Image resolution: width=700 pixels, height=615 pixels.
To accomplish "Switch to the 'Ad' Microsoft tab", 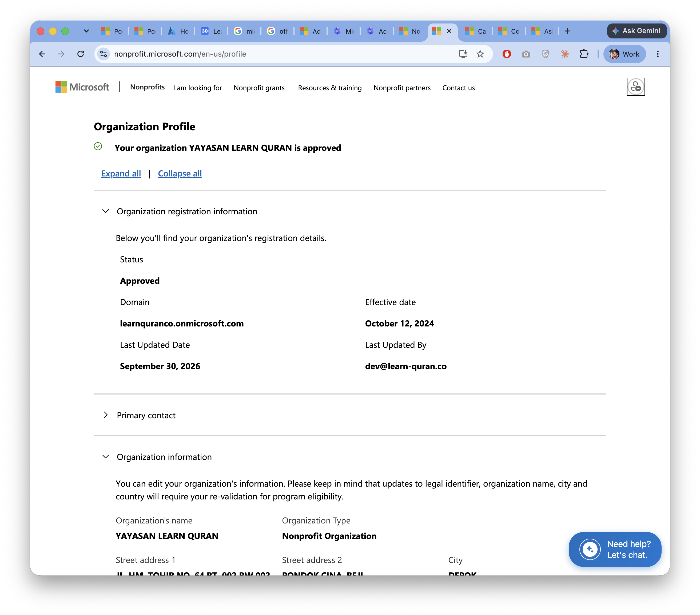I will click(x=310, y=31).
